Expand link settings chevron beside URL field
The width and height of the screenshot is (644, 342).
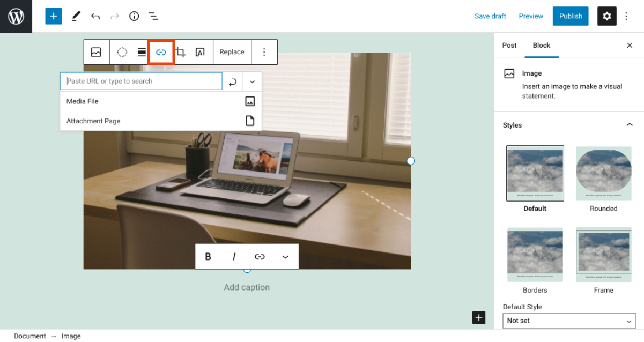pyautogui.click(x=252, y=81)
